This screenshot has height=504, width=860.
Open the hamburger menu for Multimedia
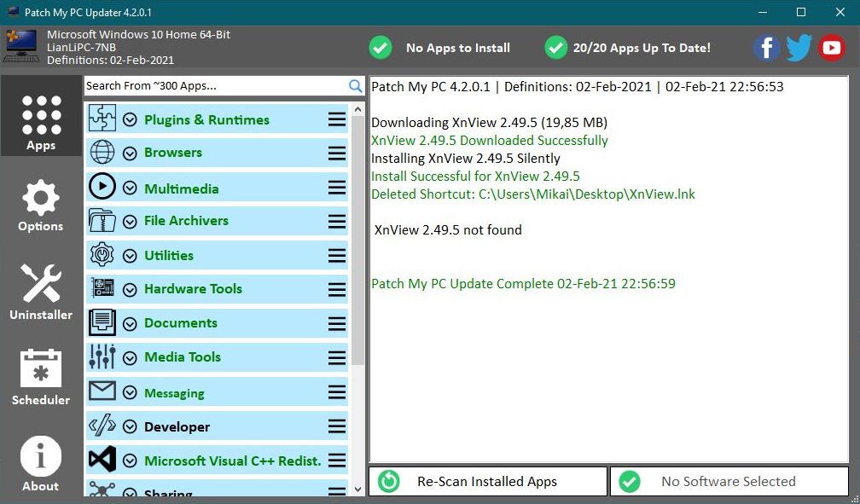coord(337,188)
